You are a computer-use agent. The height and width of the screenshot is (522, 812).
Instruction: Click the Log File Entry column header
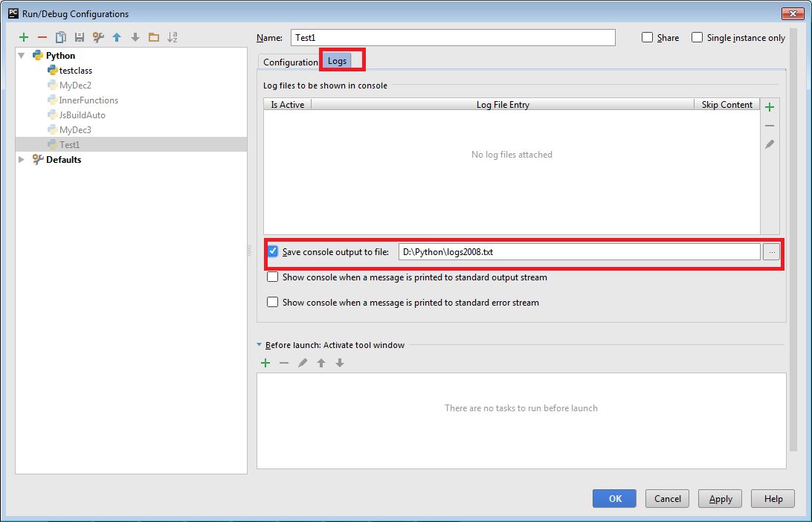[x=503, y=105]
